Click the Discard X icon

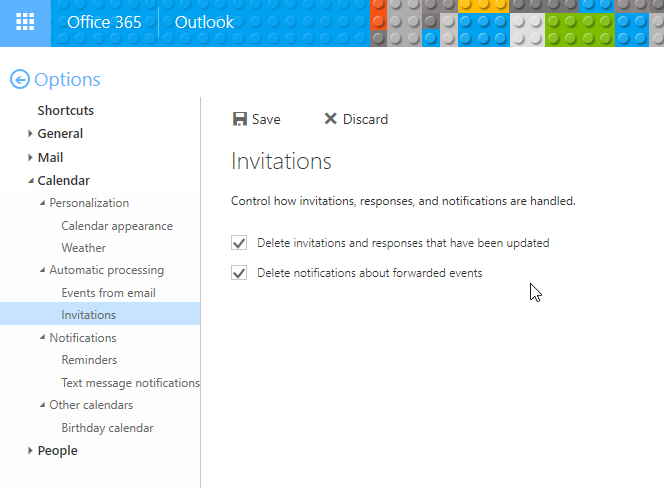330,119
